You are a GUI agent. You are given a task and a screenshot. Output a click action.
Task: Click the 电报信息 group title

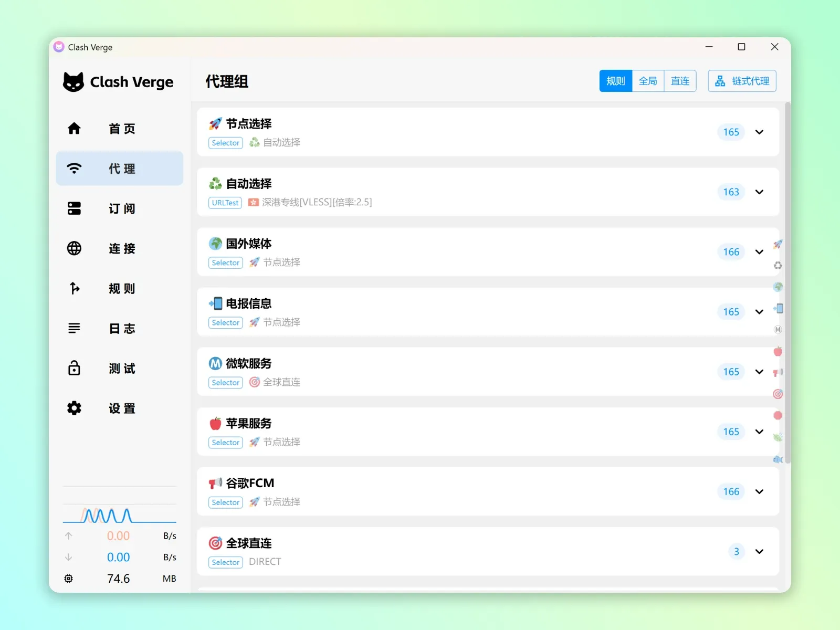click(248, 303)
